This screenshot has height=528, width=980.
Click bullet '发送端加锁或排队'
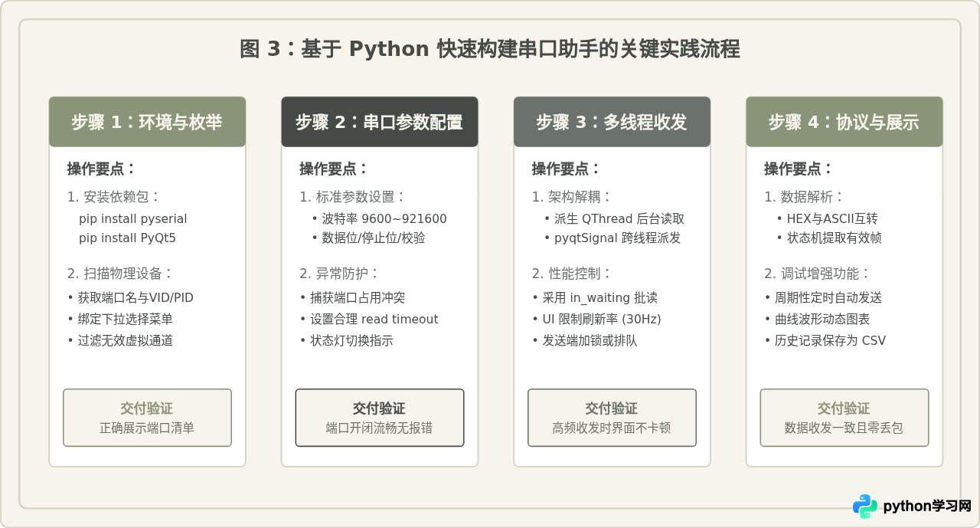(584, 340)
